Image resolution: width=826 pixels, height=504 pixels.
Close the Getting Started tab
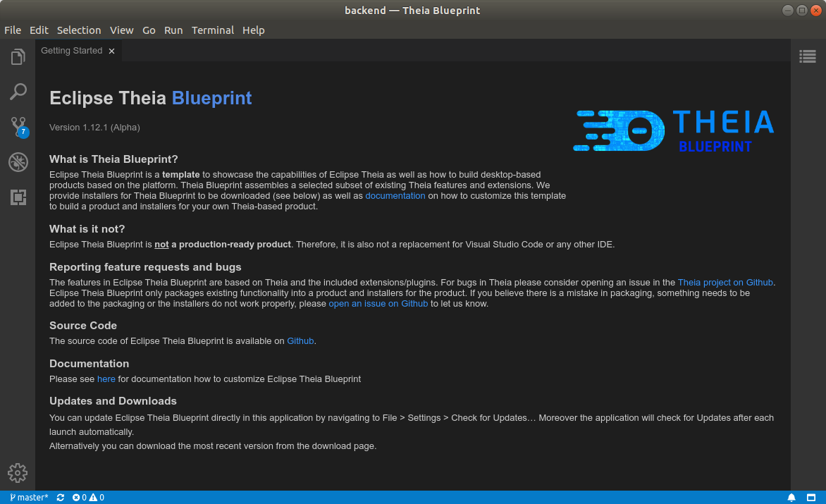111,51
